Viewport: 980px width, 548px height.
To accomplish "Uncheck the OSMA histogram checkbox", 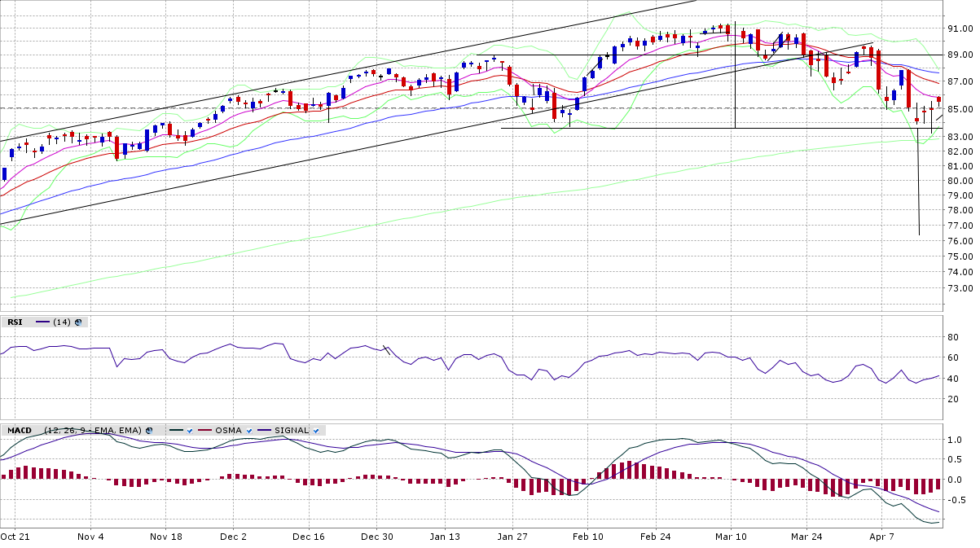I will click(247, 430).
